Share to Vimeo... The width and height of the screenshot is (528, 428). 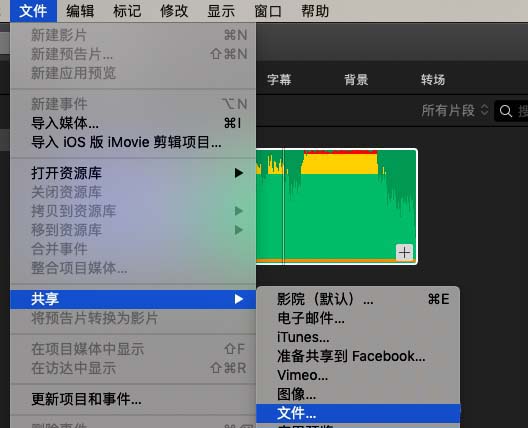click(358, 375)
